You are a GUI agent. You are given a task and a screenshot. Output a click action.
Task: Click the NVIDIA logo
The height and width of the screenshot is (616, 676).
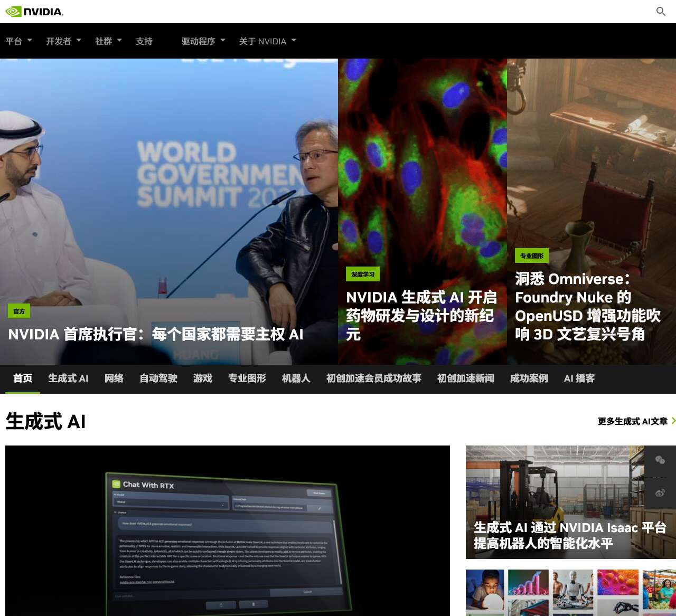point(34,12)
